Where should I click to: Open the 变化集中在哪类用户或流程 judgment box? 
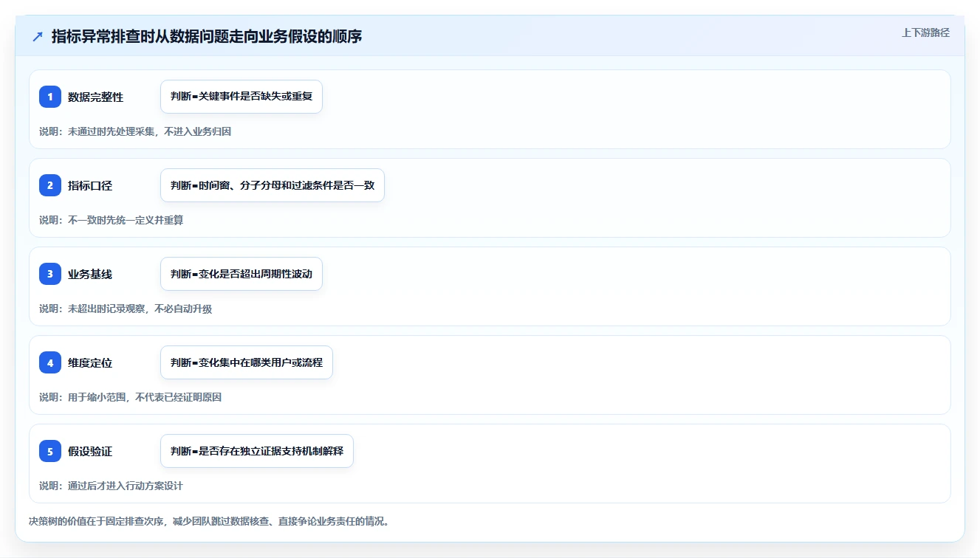point(247,362)
